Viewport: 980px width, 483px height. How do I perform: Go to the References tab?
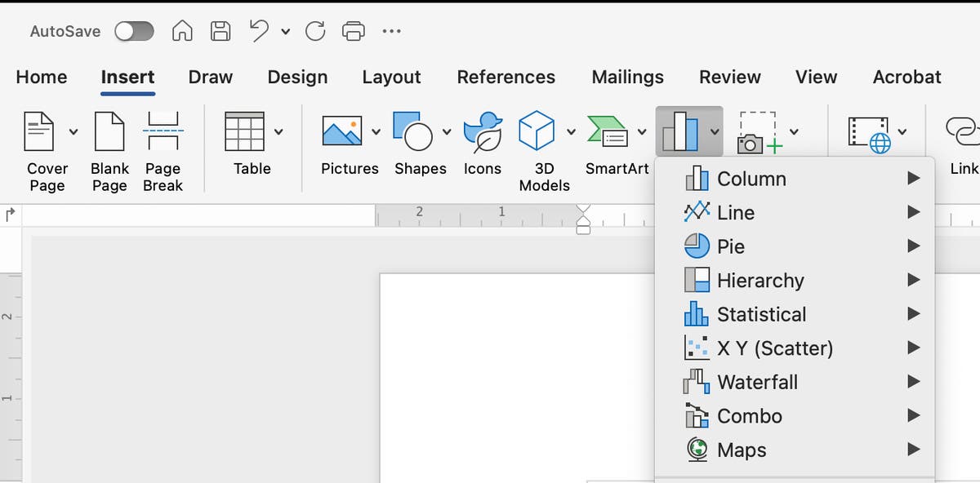tap(506, 78)
